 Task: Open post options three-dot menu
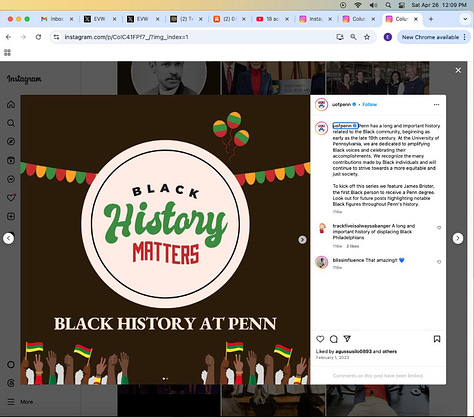pos(436,104)
